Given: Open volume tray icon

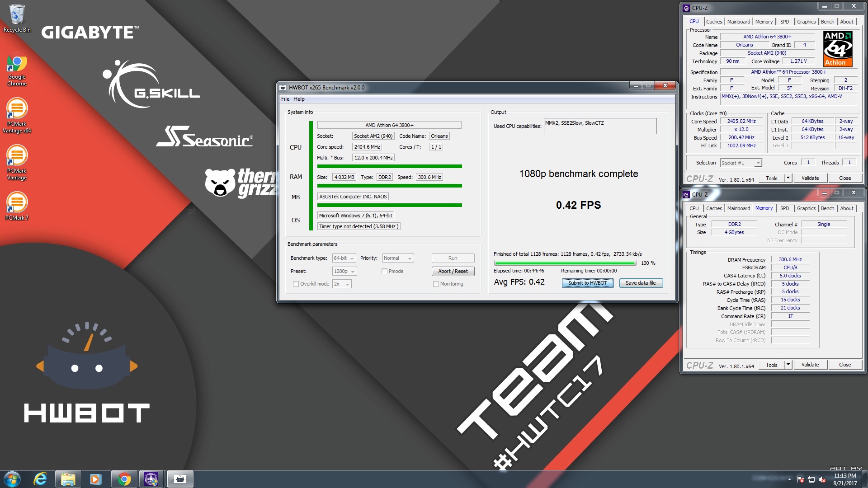Looking at the screenshot, I should point(822,479).
